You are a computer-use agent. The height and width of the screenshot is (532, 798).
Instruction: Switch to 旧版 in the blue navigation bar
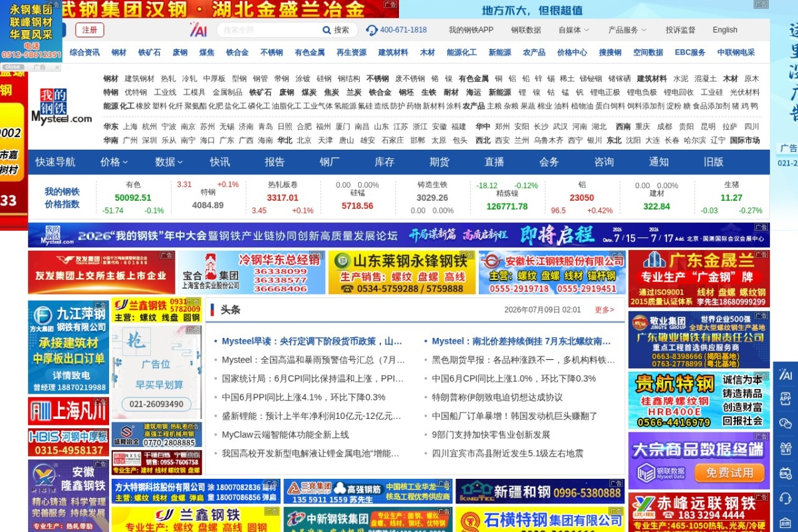click(714, 162)
